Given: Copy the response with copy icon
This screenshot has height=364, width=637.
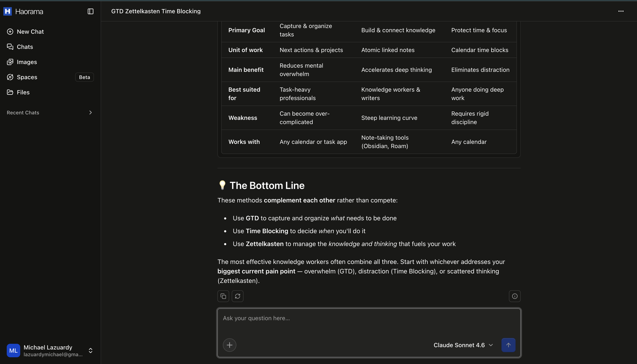Looking at the screenshot, I should tap(223, 296).
